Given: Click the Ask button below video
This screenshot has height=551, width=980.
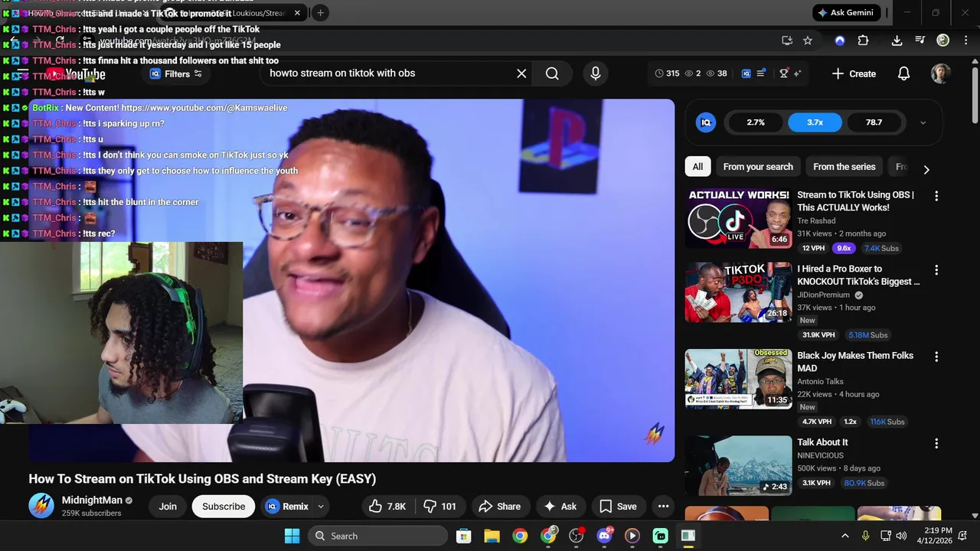Looking at the screenshot, I should coord(560,506).
